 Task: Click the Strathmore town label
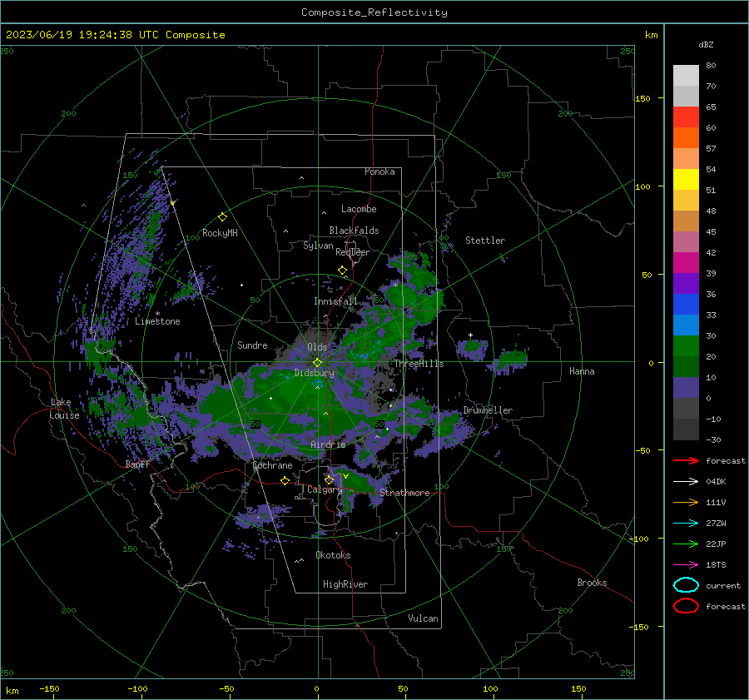(x=404, y=493)
